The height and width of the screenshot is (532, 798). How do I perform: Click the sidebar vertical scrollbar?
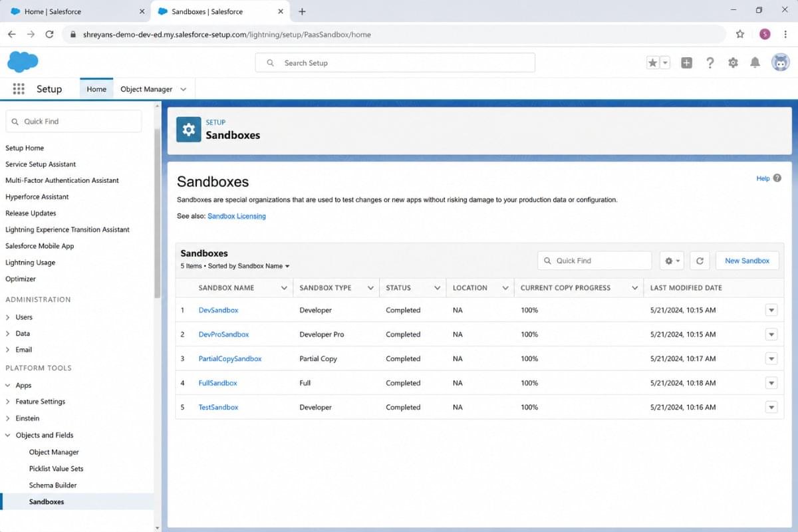157,213
